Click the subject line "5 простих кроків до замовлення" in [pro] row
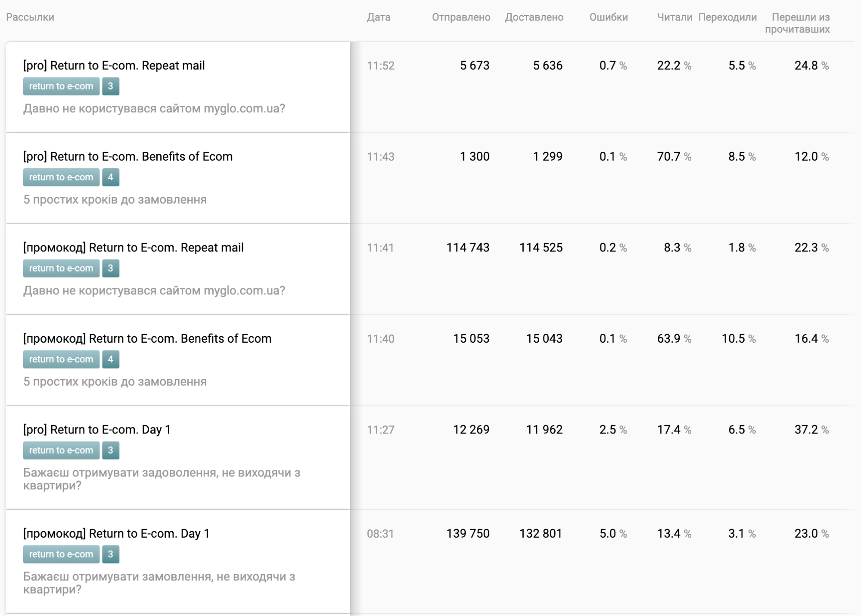Screen dimensions: 861x616 pyautogui.click(x=115, y=200)
